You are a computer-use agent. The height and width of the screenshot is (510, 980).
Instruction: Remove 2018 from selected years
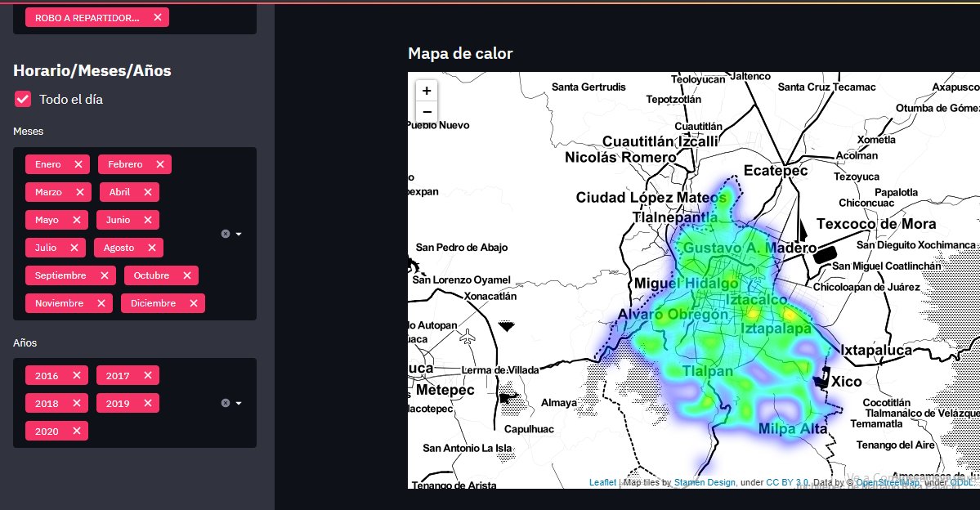coord(76,403)
